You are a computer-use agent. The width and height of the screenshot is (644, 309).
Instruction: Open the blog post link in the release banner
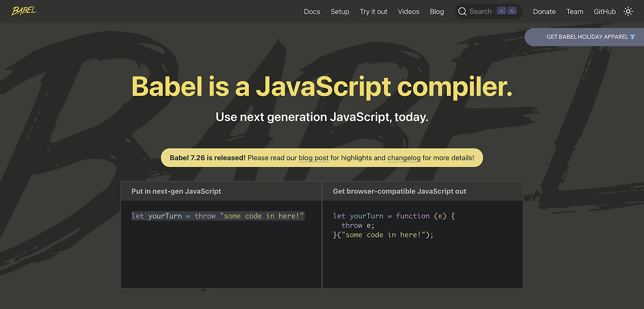point(313,158)
